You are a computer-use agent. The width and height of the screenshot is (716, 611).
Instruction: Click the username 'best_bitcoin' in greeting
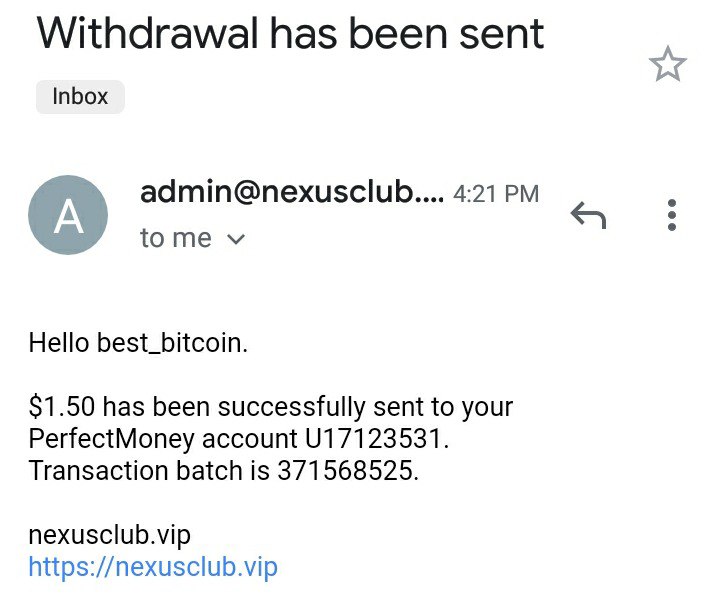pos(169,344)
